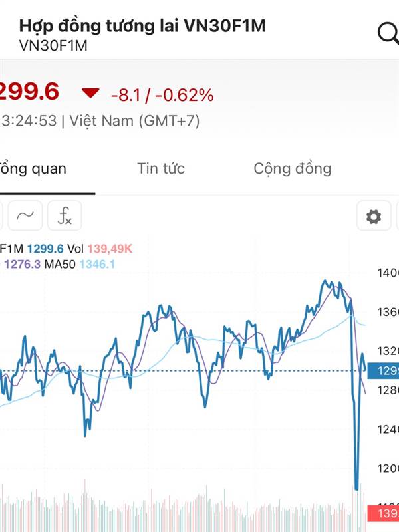The image size is (399, 532).
Task: Click the VN30F1M ticker symbol subtitle
Action: click(x=53, y=45)
